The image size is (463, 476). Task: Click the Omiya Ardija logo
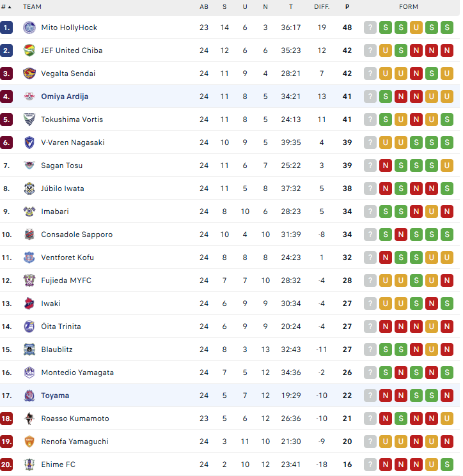tap(29, 96)
